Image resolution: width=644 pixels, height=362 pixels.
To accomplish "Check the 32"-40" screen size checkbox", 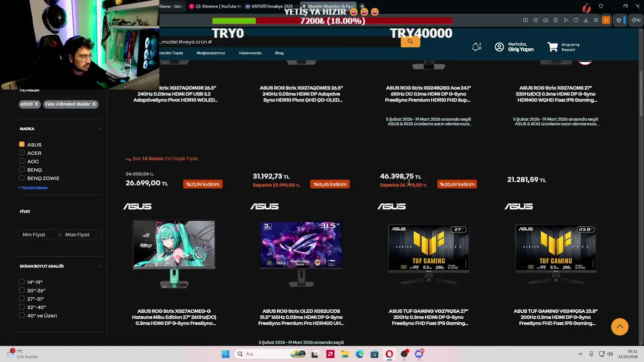I will click(x=22, y=307).
